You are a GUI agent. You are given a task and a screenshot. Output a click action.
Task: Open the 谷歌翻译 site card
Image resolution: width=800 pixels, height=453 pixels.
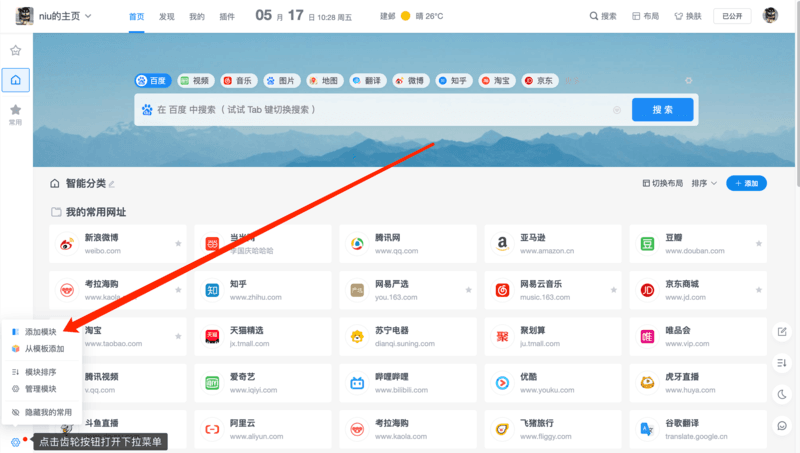tap(698, 430)
